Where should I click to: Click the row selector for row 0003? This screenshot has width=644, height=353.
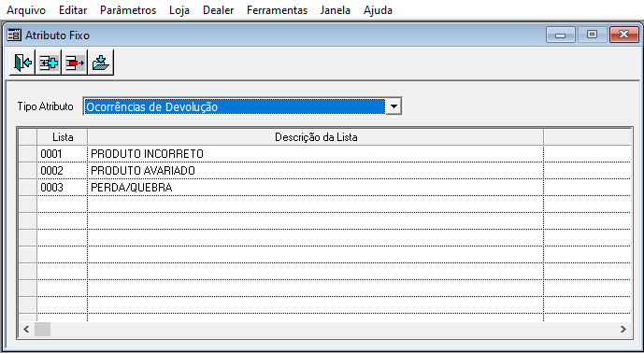click(28, 188)
